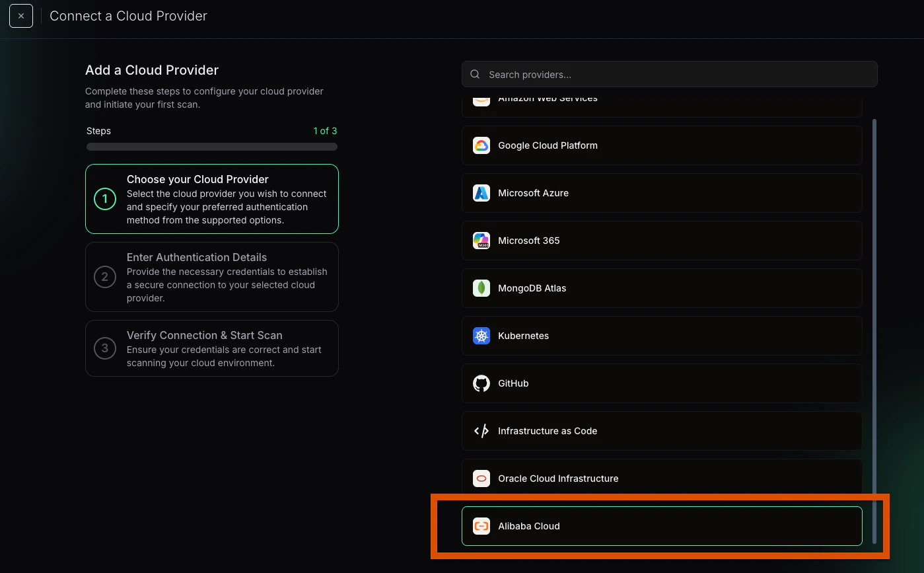Click the Microsoft Azure logo icon
The height and width of the screenshot is (573, 924).
click(481, 193)
